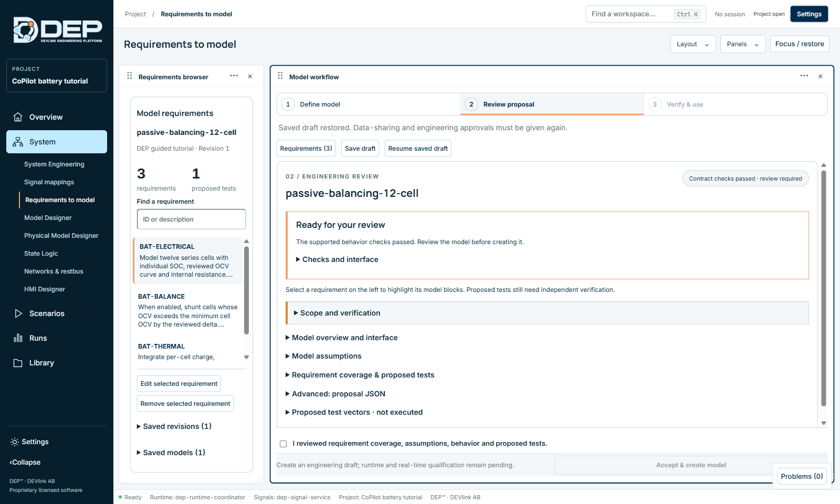Click the sidebar Settings gear icon
This screenshot has height=504, width=840.
coord(15,442)
